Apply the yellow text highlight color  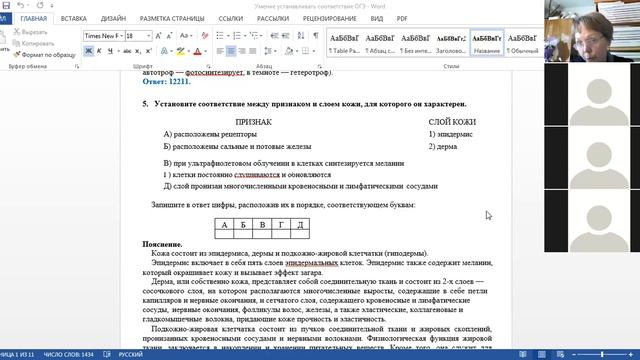(x=180, y=51)
